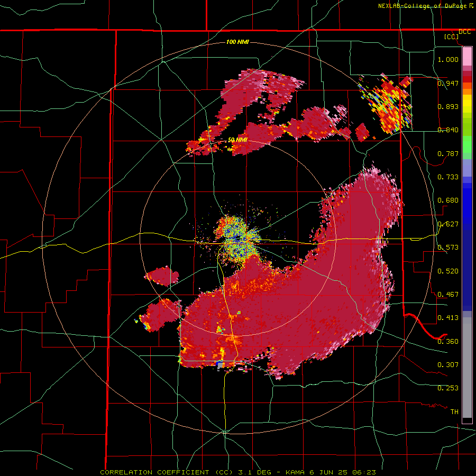The height and width of the screenshot is (476, 476).
Task: Click the 0.307 legend value
Action: coord(448,365)
